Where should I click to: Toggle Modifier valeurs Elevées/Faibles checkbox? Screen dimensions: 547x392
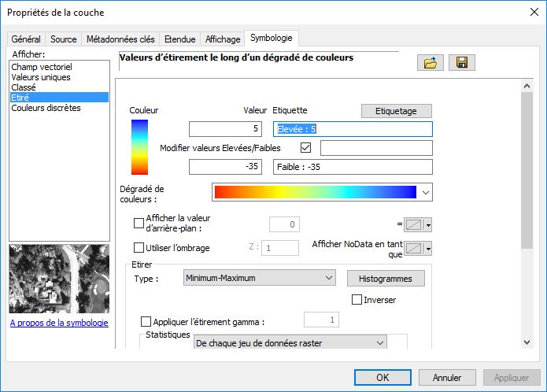[x=306, y=147]
